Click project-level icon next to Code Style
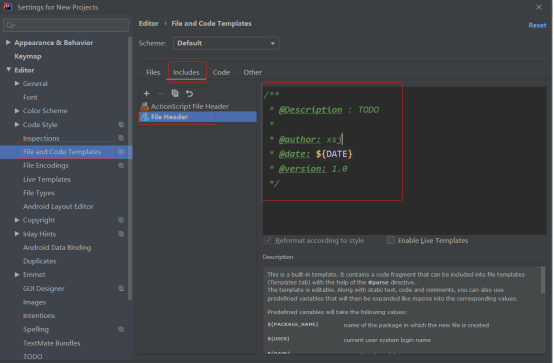This screenshot has width=554, height=363. coord(121,124)
